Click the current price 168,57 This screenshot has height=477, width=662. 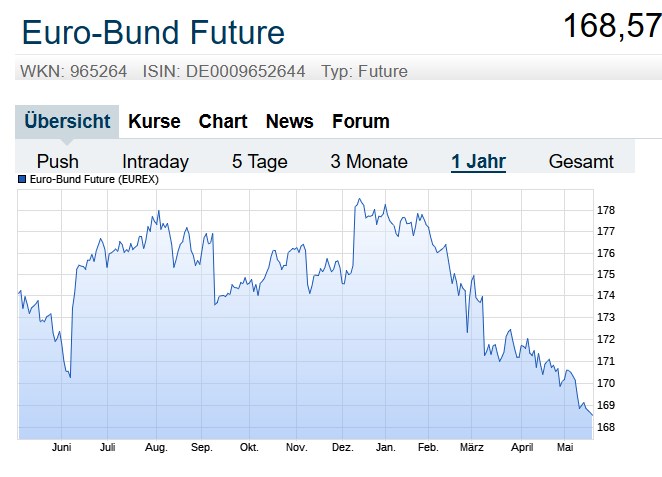(611, 26)
